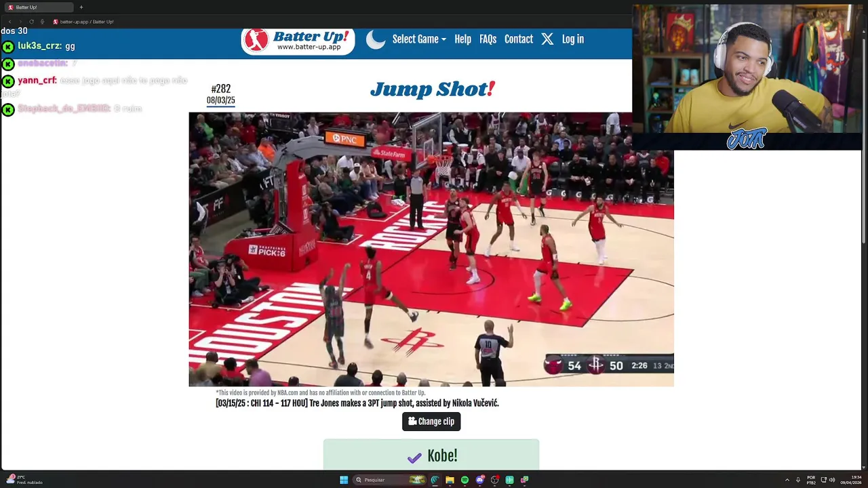868x488 pixels.
Task: Click the Tre Jones play description text
Action: point(357,403)
